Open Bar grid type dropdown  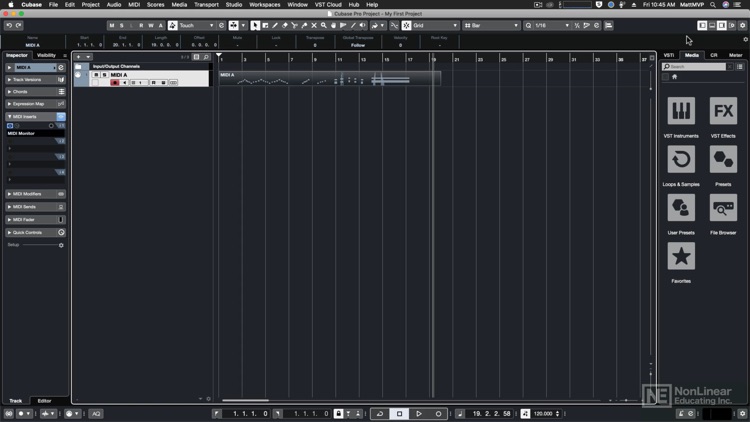[491, 25]
